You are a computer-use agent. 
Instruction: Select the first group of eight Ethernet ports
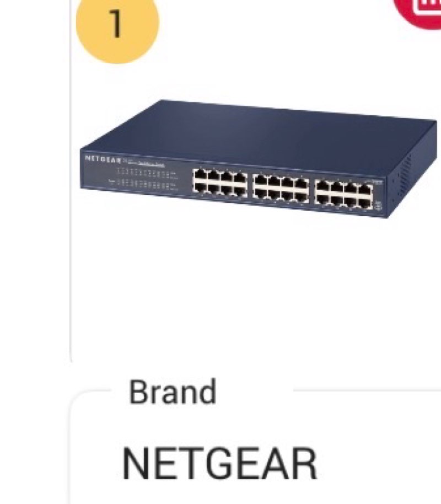coord(220,183)
